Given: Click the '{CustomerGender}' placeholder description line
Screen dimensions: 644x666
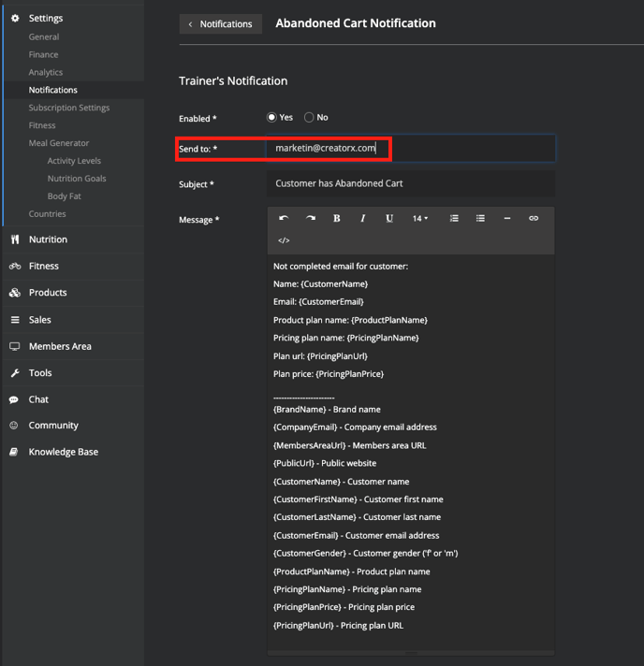Looking at the screenshot, I should tap(366, 554).
